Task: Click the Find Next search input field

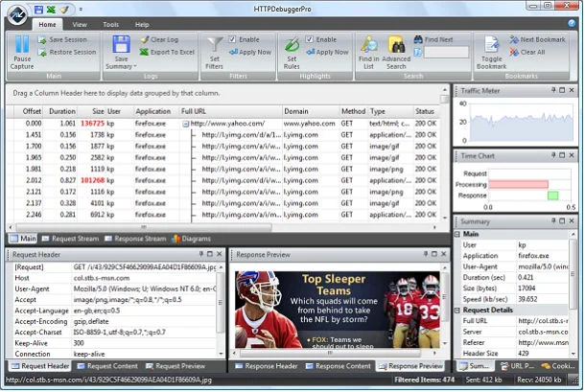Action: [x=446, y=52]
